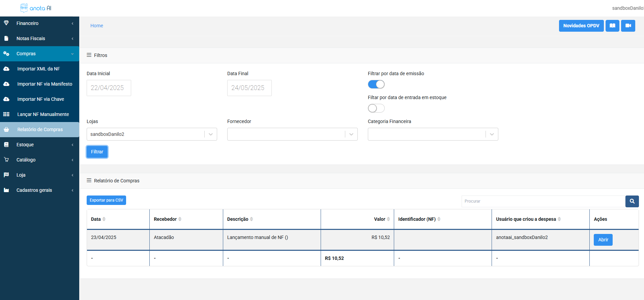Disable Filtrar por data de emissão toggle
The width and height of the screenshot is (644, 300).
pyautogui.click(x=376, y=84)
